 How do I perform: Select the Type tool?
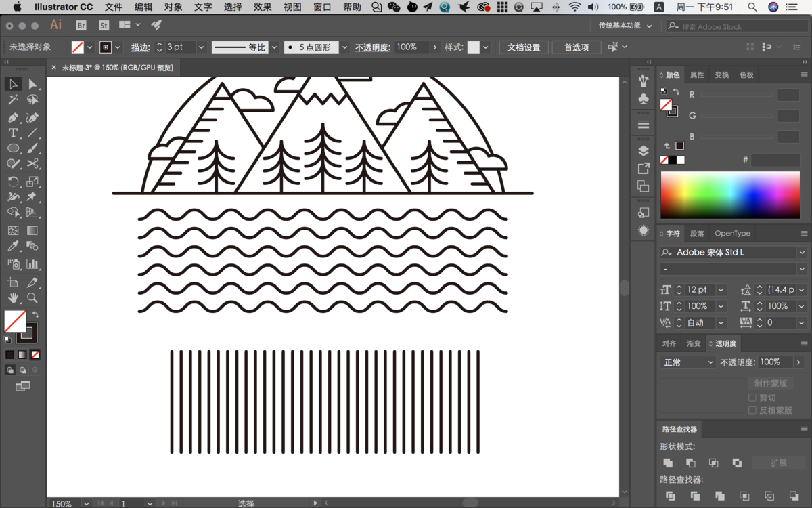[x=13, y=133]
